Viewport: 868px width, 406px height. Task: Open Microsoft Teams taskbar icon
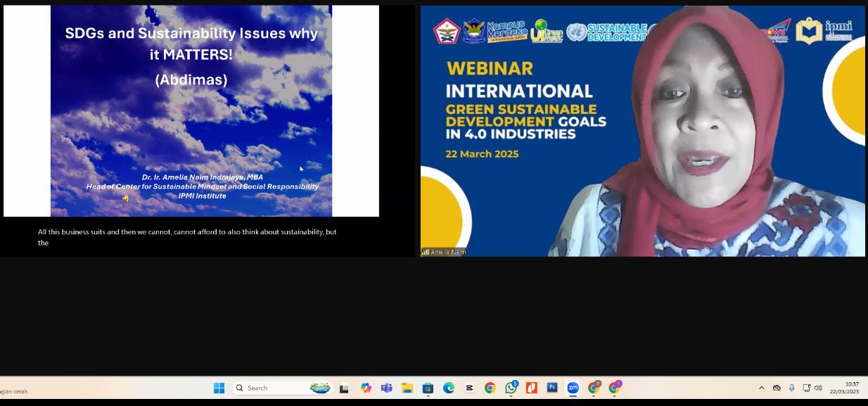pyautogui.click(x=386, y=388)
